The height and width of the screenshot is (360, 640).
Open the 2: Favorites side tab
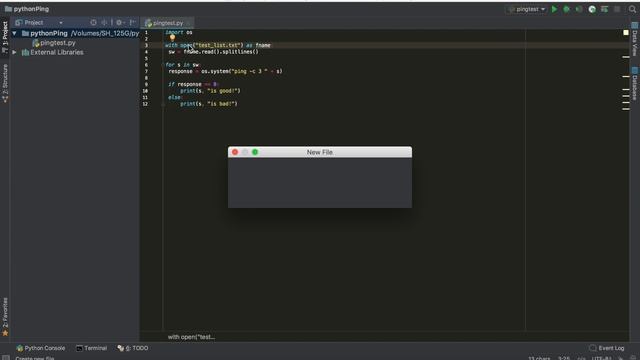point(5,317)
